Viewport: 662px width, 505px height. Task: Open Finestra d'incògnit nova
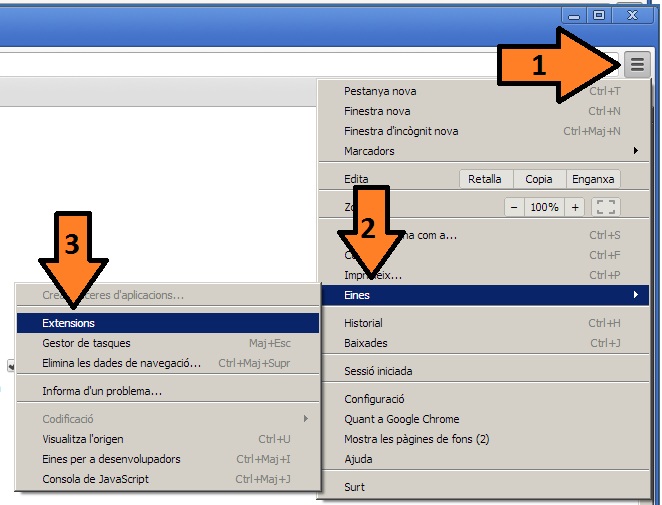484,131
